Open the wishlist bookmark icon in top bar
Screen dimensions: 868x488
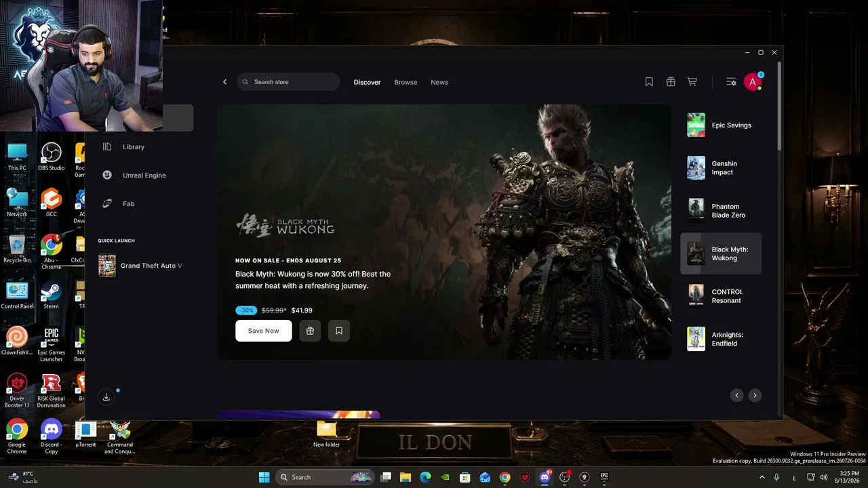pyautogui.click(x=649, y=82)
